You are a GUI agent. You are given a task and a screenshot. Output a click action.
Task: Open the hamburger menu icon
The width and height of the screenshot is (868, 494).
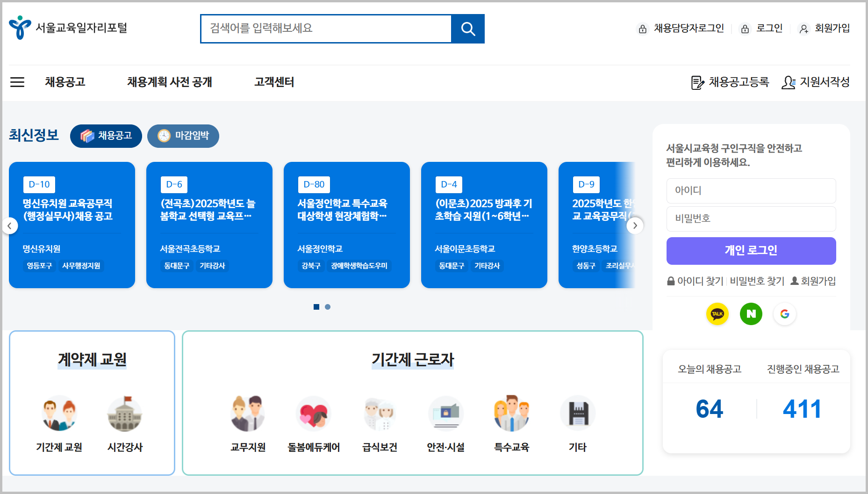point(17,82)
